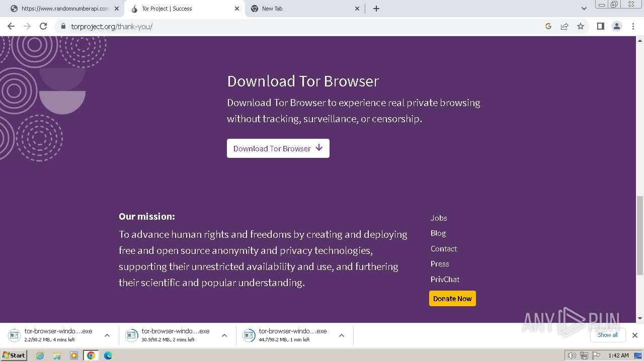Click the browser forward arrow
This screenshot has width=644, height=362.
(x=27, y=26)
